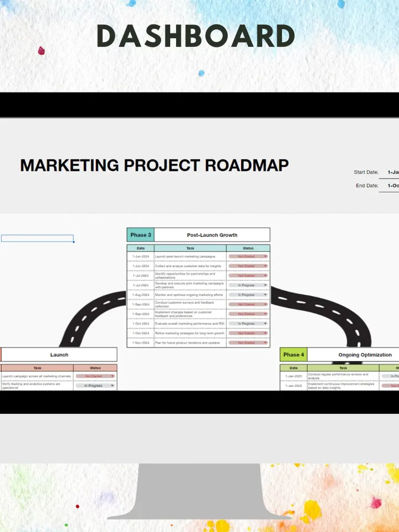Image resolution: width=399 pixels, height=532 pixels.
Task: Select date cell beside Conduct regular performance reviews
Action: pyautogui.click(x=294, y=376)
